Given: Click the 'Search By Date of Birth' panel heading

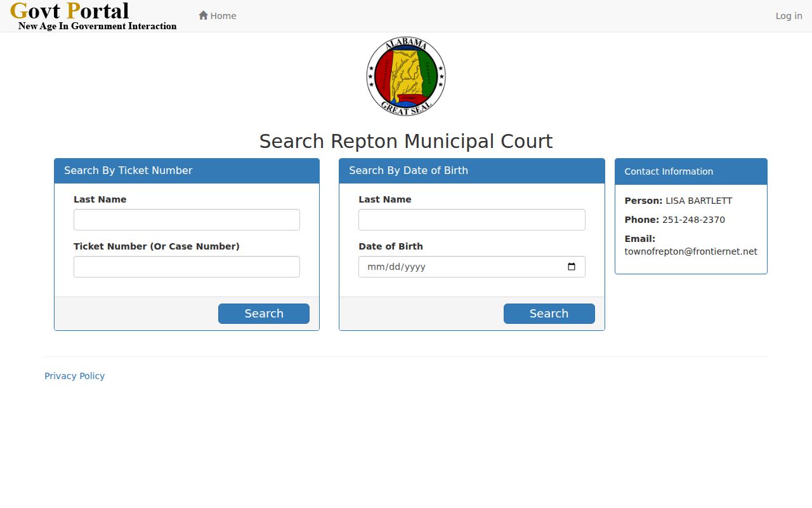Looking at the screenshot, I should click(472, 171).
